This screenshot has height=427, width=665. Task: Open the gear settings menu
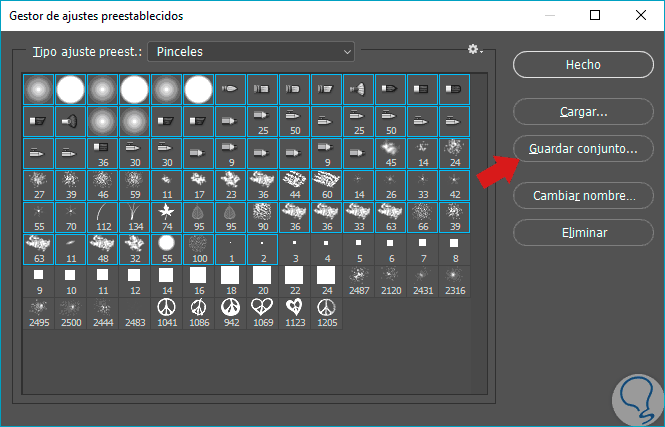(x=474, y=50)
